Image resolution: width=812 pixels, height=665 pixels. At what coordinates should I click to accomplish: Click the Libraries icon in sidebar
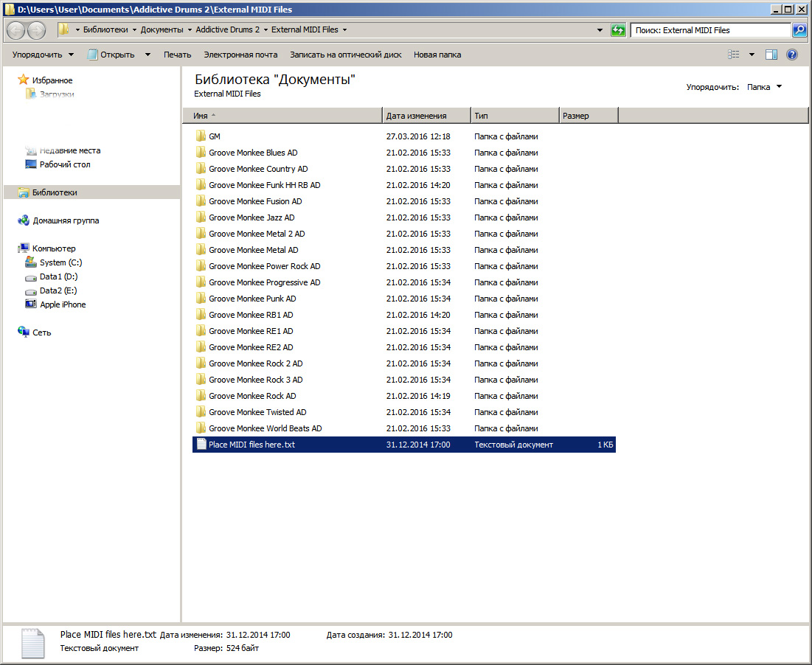click(x=24, y=192)
